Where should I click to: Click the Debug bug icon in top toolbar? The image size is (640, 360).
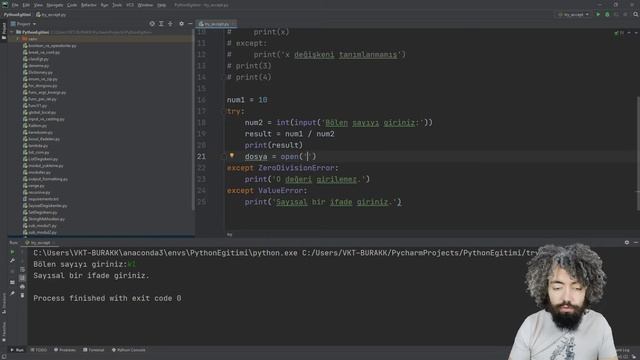607,14
